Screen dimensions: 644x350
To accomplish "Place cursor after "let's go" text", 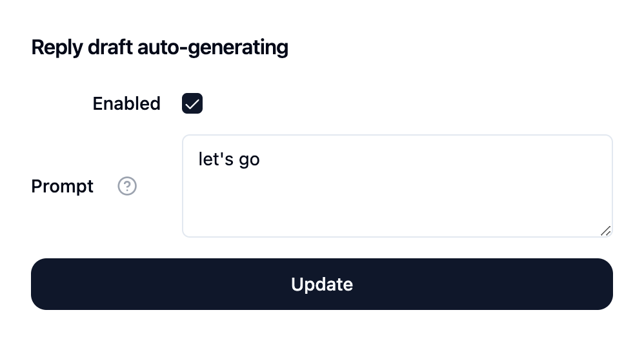I will pos(261,159).
